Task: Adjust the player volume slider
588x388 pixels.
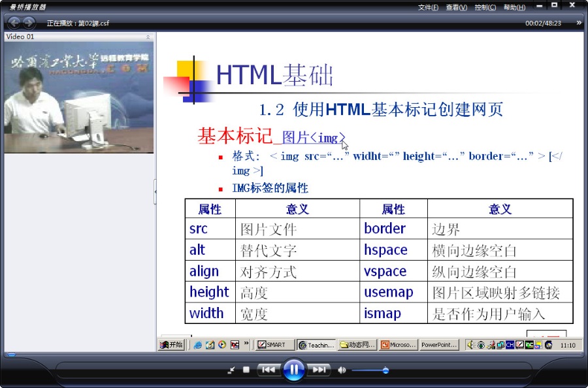Action: click(370, 371)
